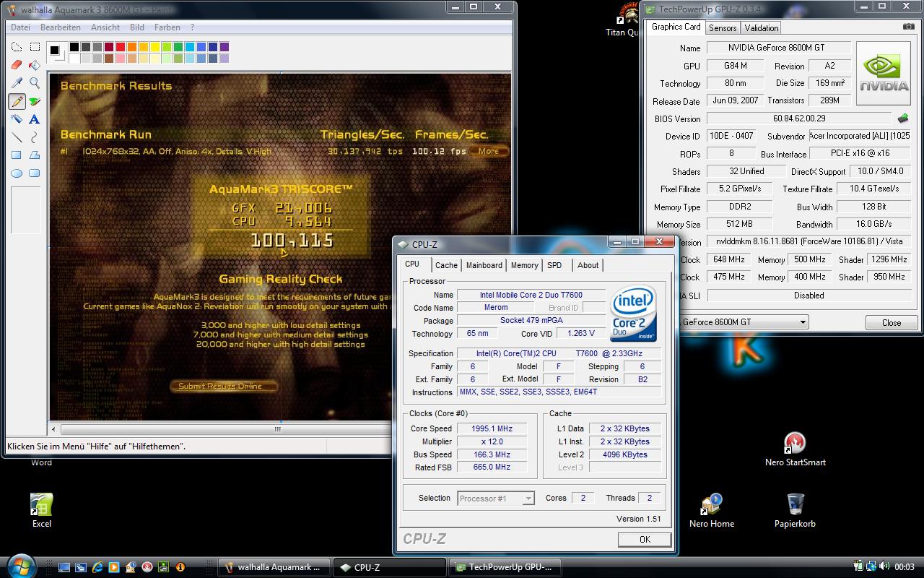Open the ? help menu in Paint
Screen dimensions: 924x578
click(192, 27)
